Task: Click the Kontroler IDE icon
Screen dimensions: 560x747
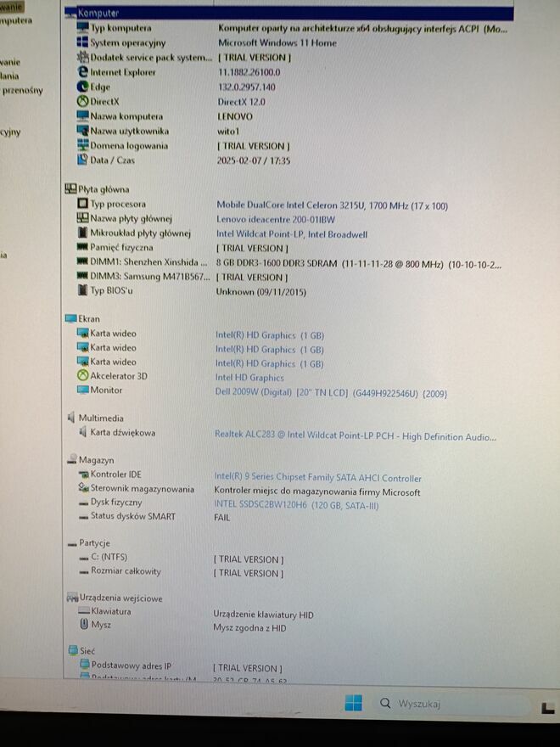Action: (83, 474)
